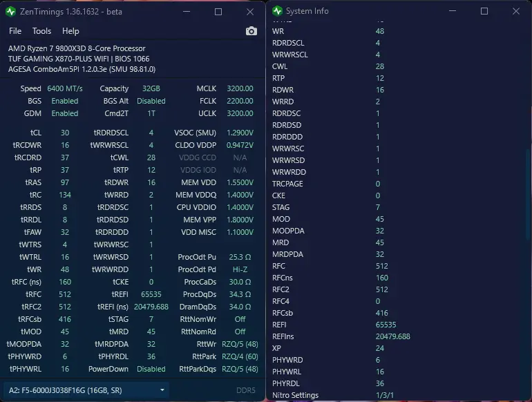Open the Help menu
The height and width of the screenshot is (402, 532).
[70, 31]
